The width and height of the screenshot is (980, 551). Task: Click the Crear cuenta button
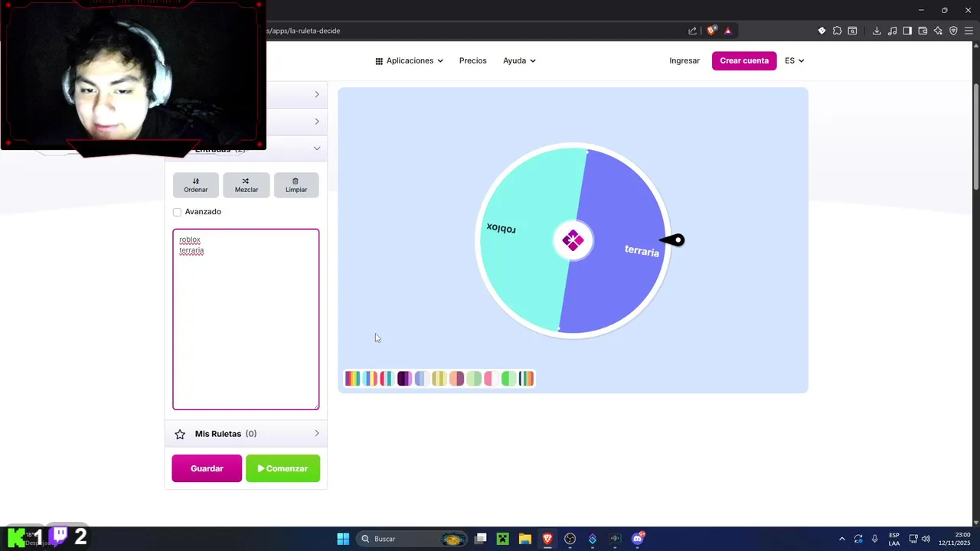(744, 60)
